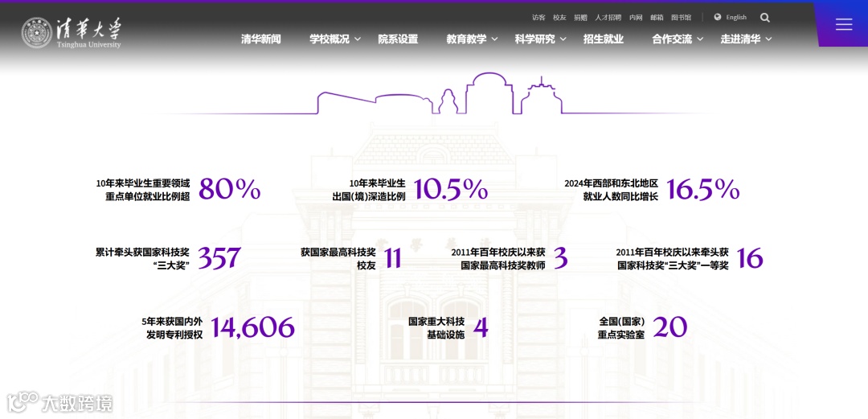Image resolution: width=868 pixels, height=419 pixels.
Task: Click the patent count 14,606
Action: pyautogui.click(x=252, y=327)
